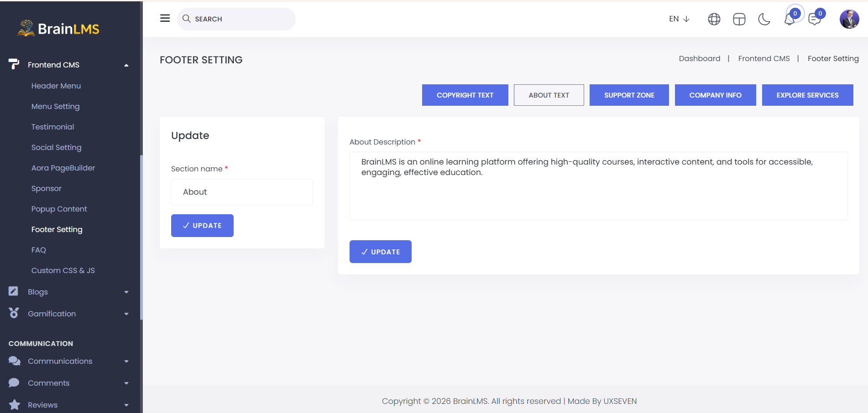Expand the Communications menu arrow

pyautogui.click(x=126, y=361)
